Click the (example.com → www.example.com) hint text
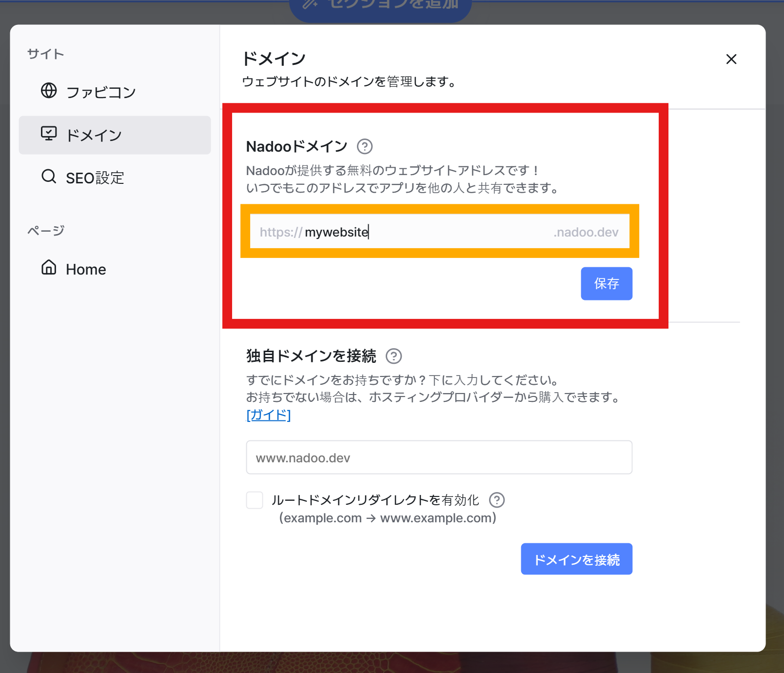This screenshot has width=784, height=673. tap(388, 518)
